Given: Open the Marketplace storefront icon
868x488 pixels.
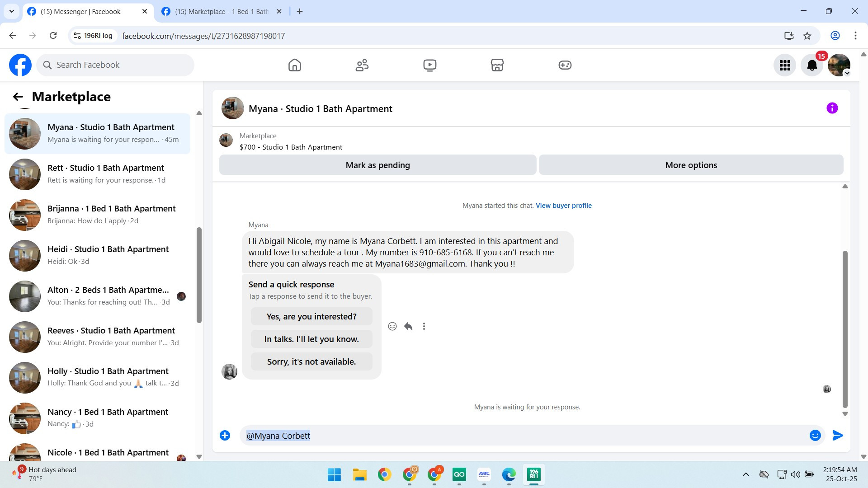Looking at the screenshot, I should coord(497,65).
